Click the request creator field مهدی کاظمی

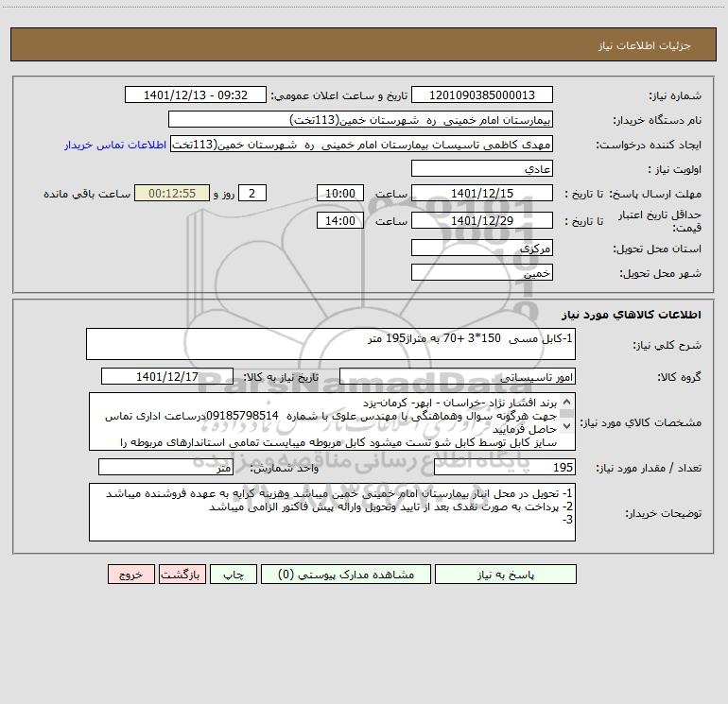tap(362, 144)
